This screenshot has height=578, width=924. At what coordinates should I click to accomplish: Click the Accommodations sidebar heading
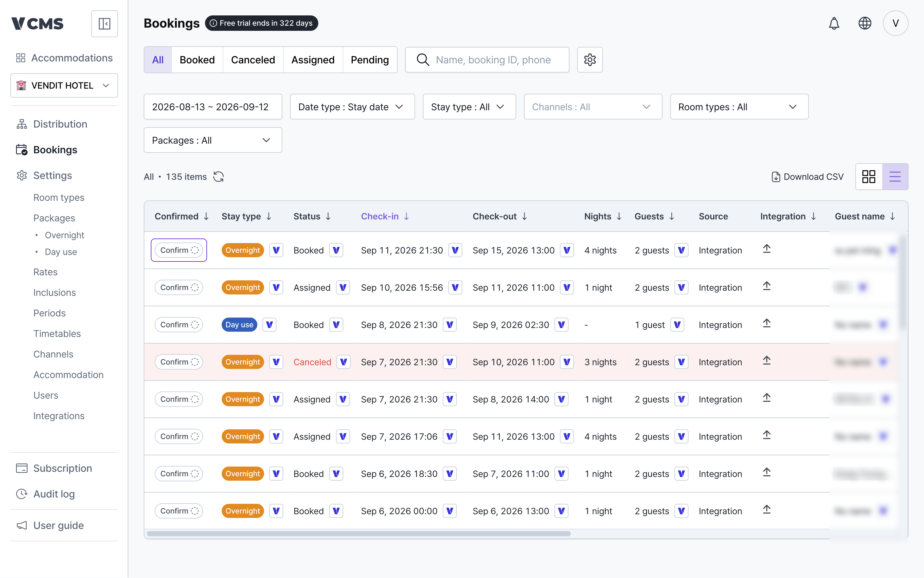pyautogui.click(x=64, y=58)
